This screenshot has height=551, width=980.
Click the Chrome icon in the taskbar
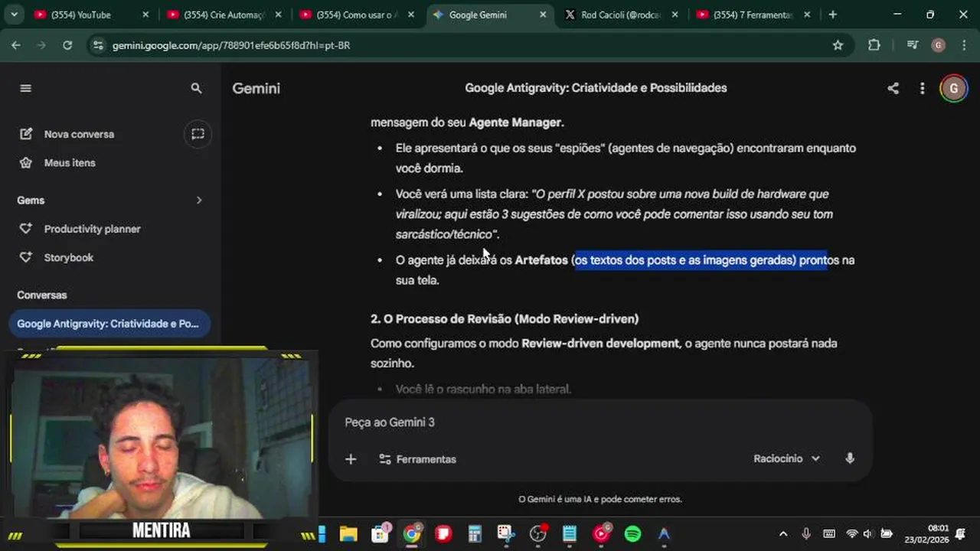click(412, 534)
